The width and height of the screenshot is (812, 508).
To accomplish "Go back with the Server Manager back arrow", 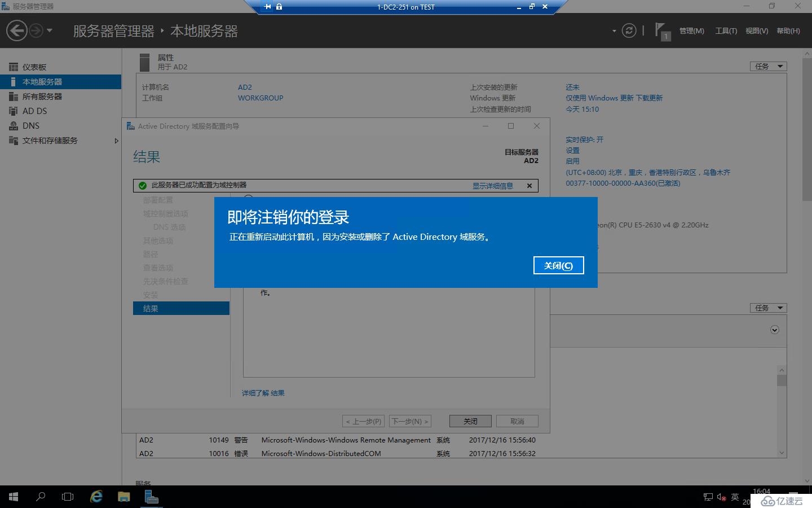I will coord(17,30).
